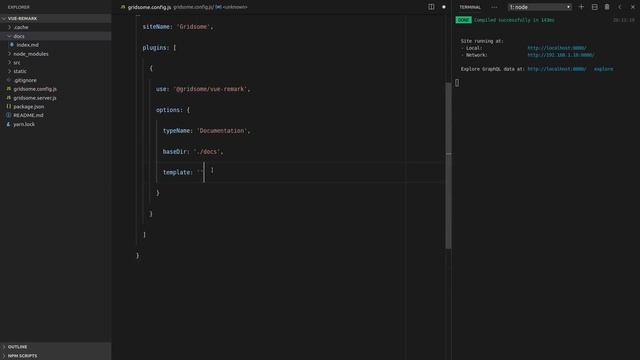The width and height of the screenshot is (640, 360).
Task: Open the 1: node terminal selector dropdown
Action: [x=539, y=7]
